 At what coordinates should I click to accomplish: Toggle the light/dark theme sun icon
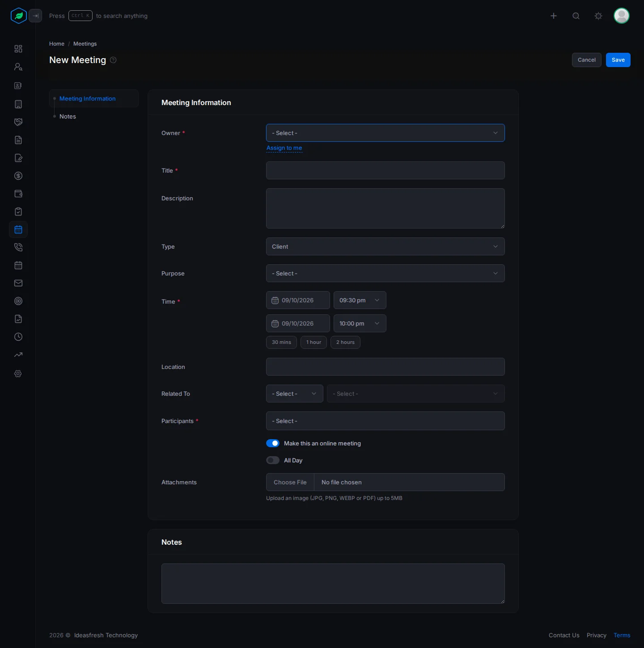coord(598,16)
